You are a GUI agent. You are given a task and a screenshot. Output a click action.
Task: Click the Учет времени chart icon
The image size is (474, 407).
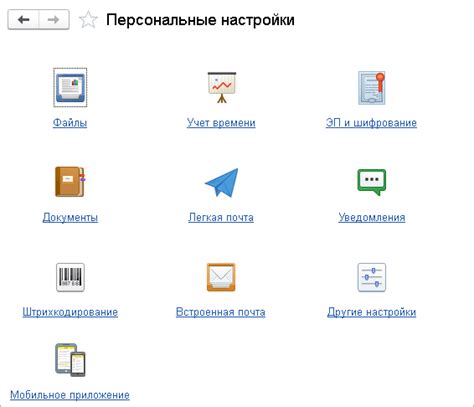222,87
